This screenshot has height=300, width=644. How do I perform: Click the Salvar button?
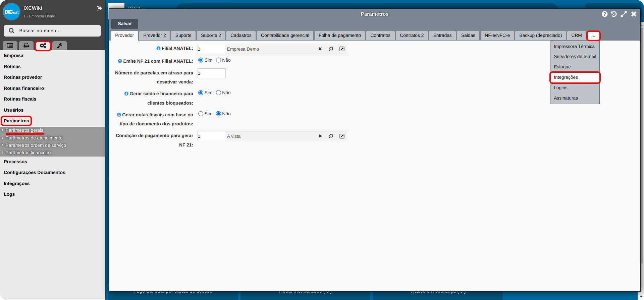point(125,24)
